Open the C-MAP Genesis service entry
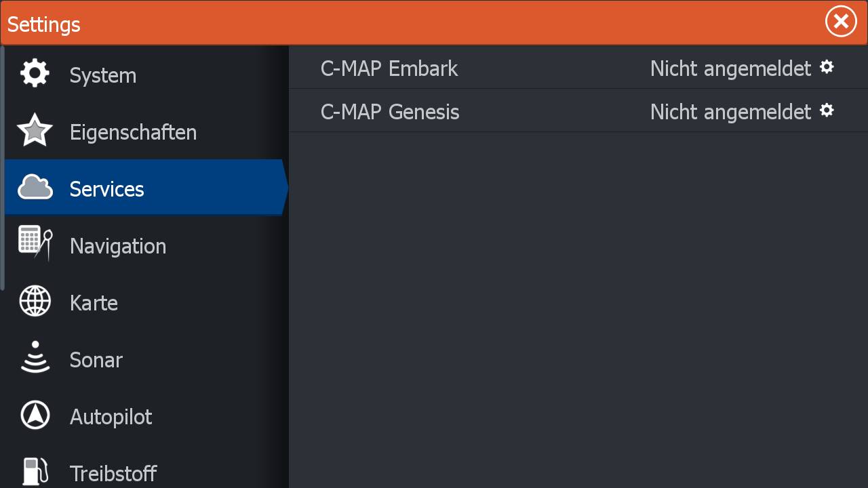Viewport: 868px width, 488px height. coord(390,112)
